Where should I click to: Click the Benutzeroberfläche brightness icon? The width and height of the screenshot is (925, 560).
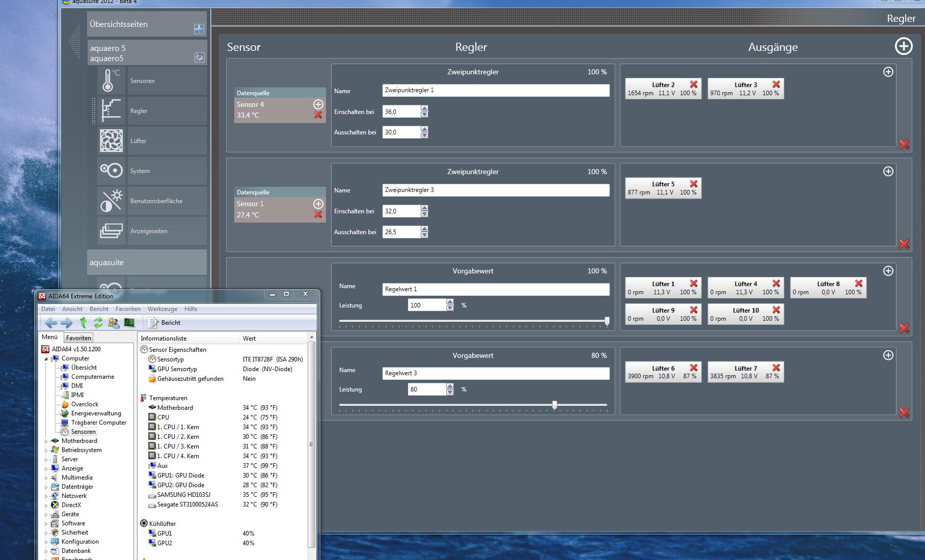(111, 201)
